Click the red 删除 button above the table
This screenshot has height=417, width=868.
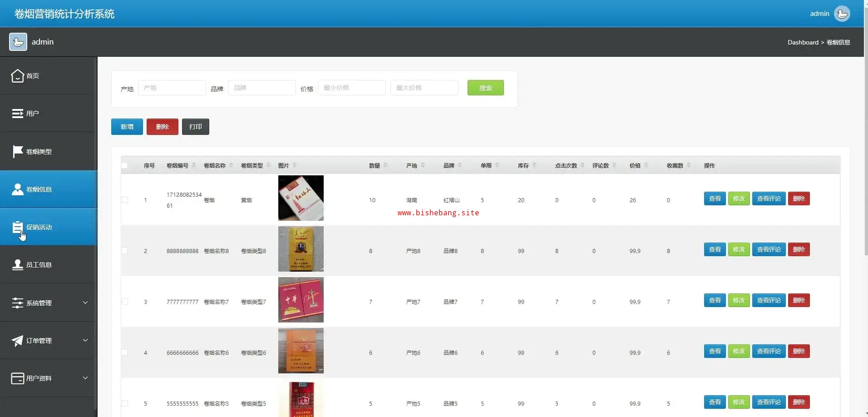point(163,127)
